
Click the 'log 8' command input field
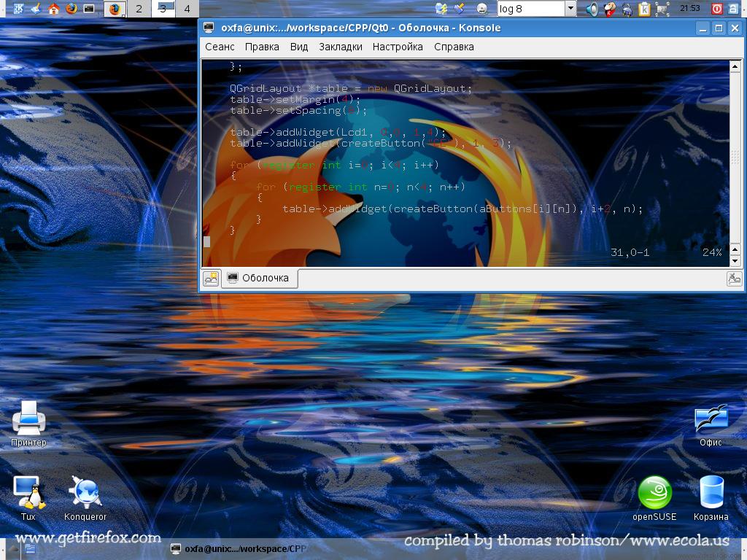point(531,9)
